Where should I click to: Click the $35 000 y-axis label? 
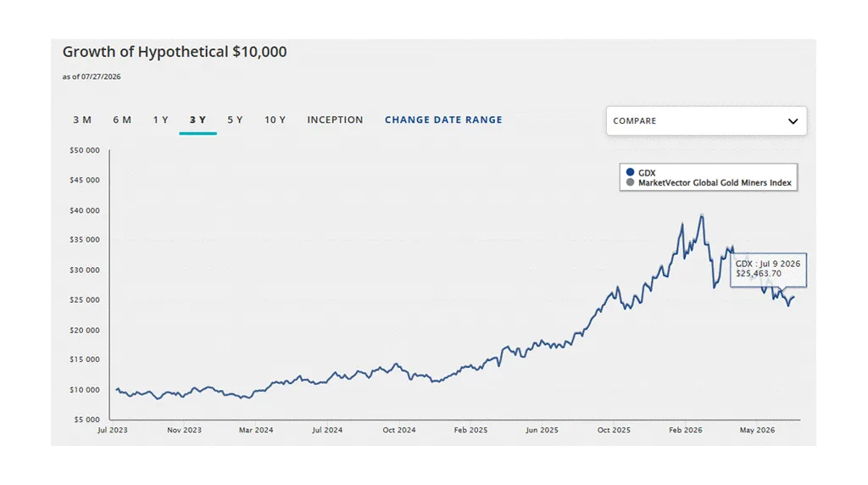(85, 240)
